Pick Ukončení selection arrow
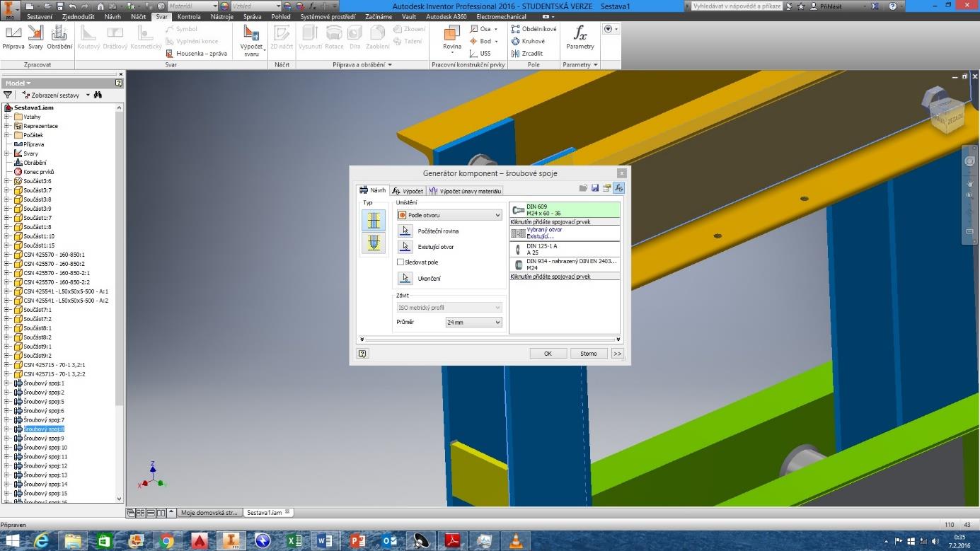Image resolution: width=980 pixels, height=551 pixels. click(405, 278)
